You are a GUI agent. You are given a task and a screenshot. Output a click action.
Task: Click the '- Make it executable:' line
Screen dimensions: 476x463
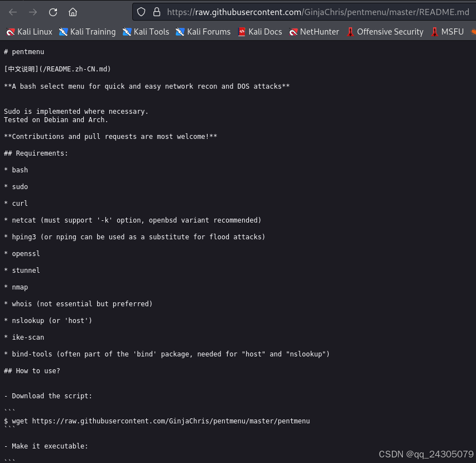tap(46, 446)
